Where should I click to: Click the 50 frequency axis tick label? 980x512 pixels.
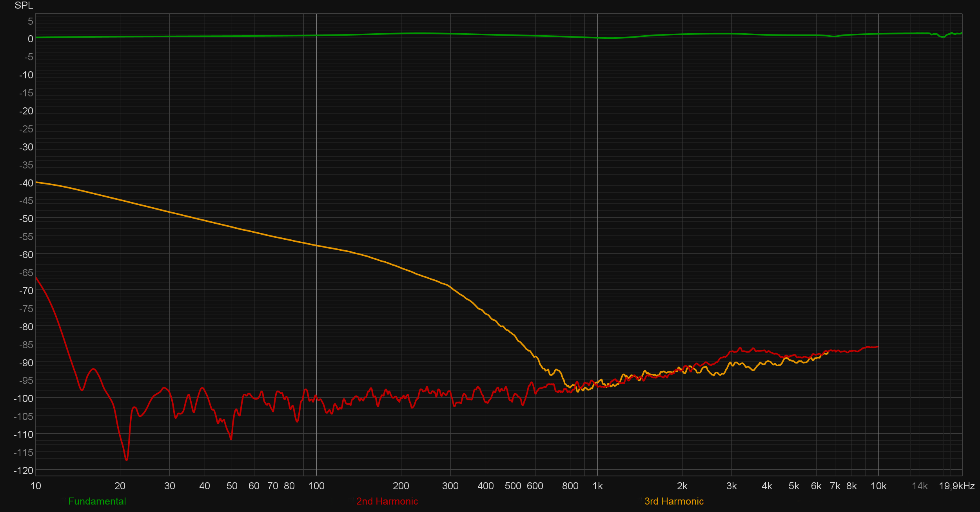point(232,486)
